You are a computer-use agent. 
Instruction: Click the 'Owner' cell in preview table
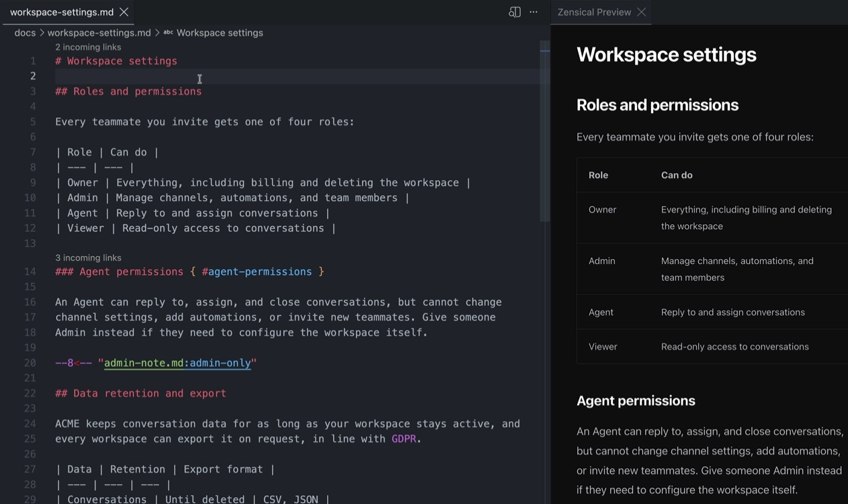tap(602, 210)
